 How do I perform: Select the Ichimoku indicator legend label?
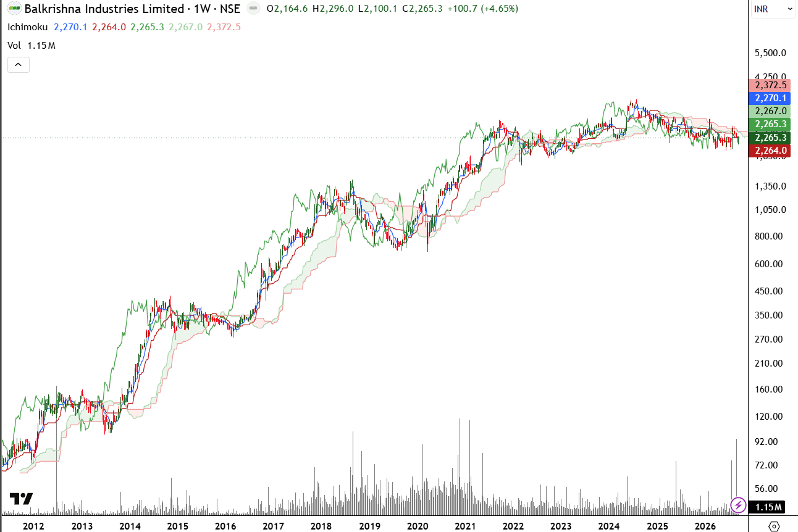pos(27,27)
